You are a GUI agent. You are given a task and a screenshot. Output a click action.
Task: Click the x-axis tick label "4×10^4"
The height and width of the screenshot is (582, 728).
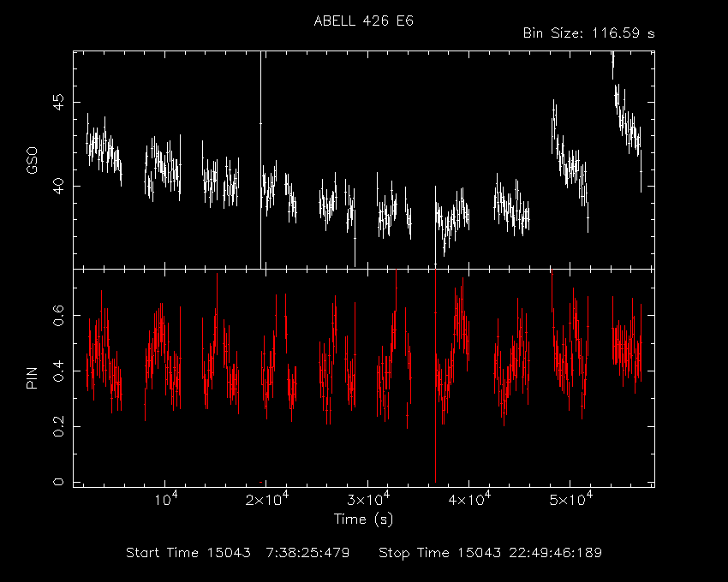pos(469,498)
